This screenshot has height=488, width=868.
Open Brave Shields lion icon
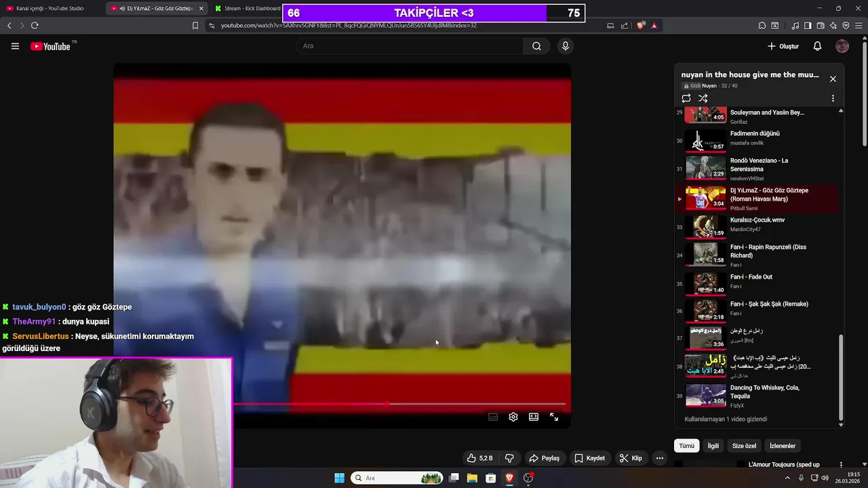click(x=641, y=26)
